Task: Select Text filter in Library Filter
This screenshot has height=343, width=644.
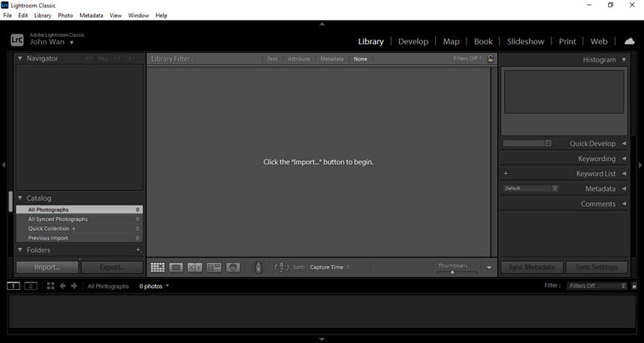Action: (x=273, y=58)
